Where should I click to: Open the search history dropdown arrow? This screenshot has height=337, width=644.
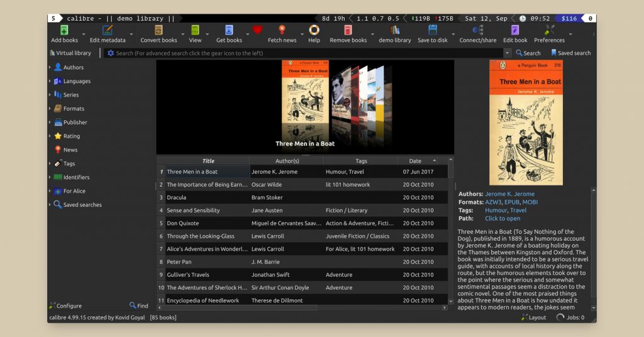(x=507, y=53)
